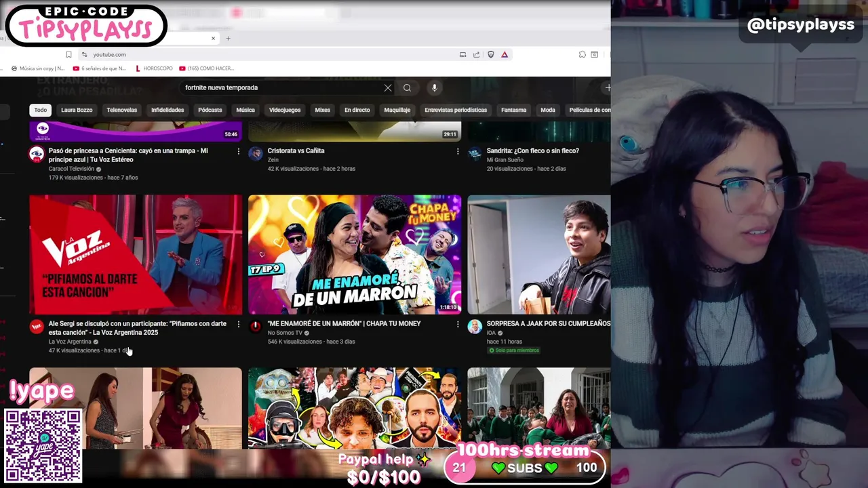
Task: Click the screen/cast icon in address bar
Action: pyautogui.click(x=462, y=54)
